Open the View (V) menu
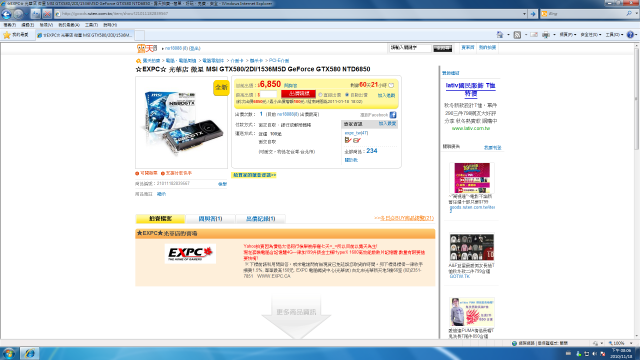The height and width of the screenshot is (360, 640). pyautogui.click(x=46, y=25)
